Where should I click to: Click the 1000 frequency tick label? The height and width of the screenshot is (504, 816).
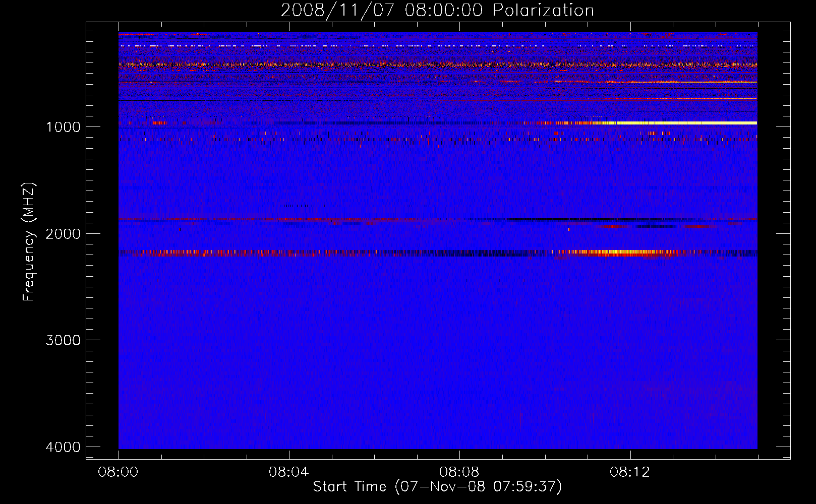point(63,127)
